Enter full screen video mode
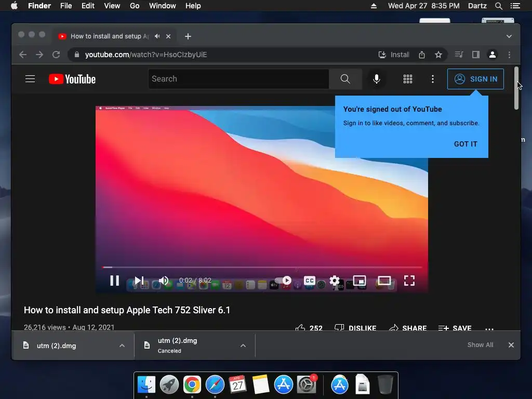 [x=409, y=281]
